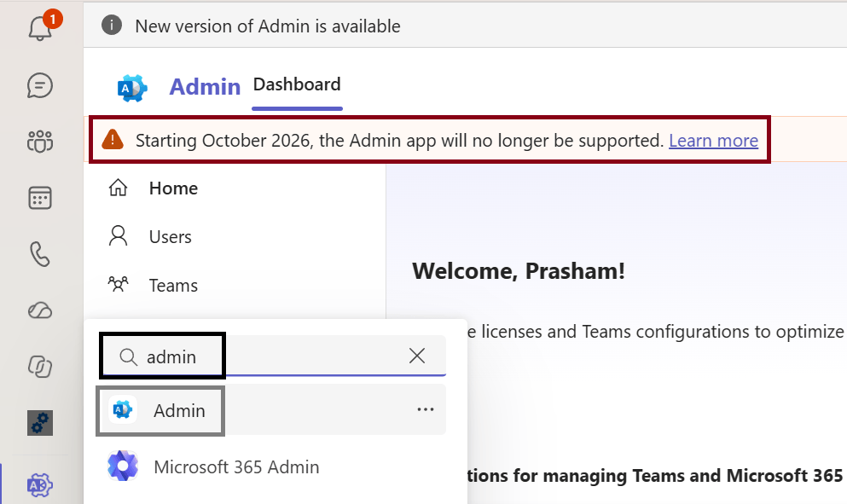Click the New version of Admin message

click(268, 26)
